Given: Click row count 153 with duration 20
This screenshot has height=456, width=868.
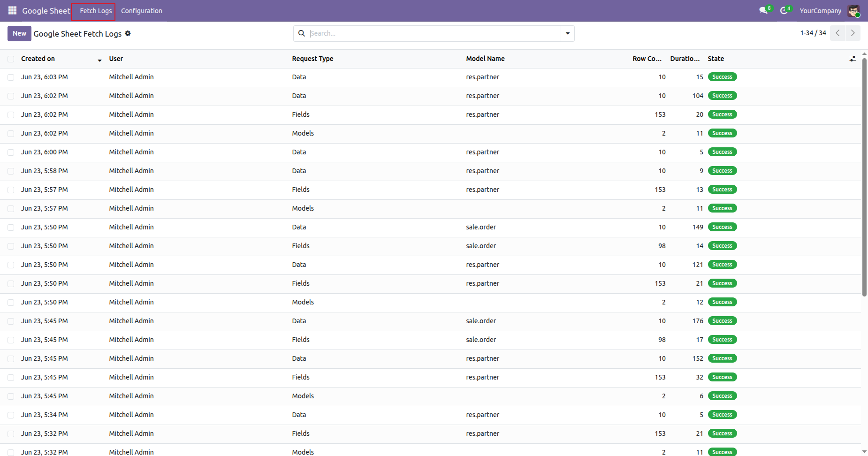Looking at the screenshot, I should [660, 114].
